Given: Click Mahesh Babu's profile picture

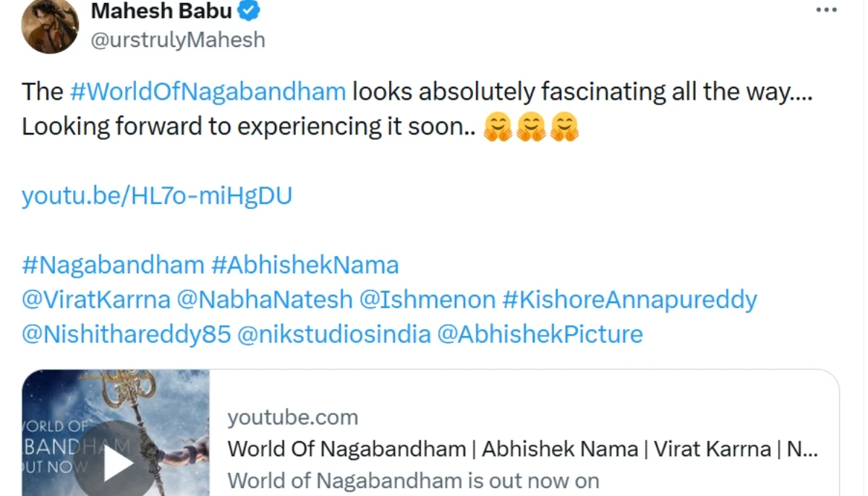Looking at the screenshot, I should click(49, 27).
